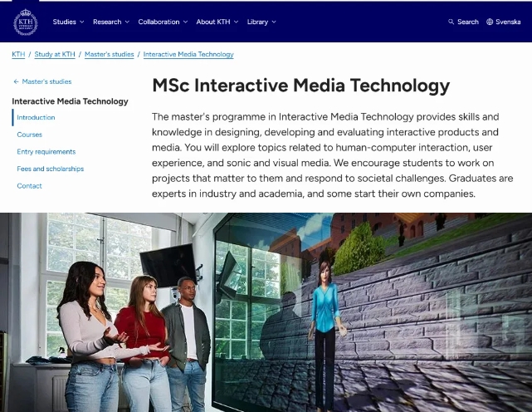Click the globe icon beside Svenska
Viewport: 532px width, 412px height.
tap(490, 22)
